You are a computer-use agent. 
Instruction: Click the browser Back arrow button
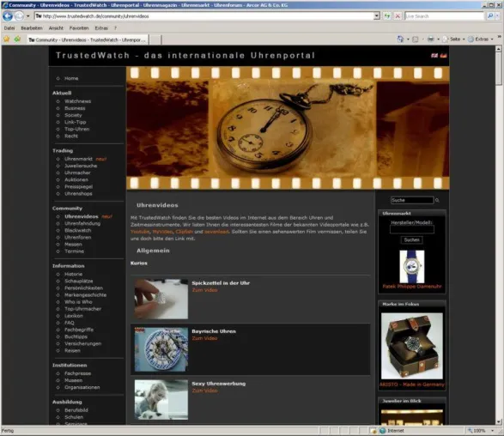coord(8,15)
